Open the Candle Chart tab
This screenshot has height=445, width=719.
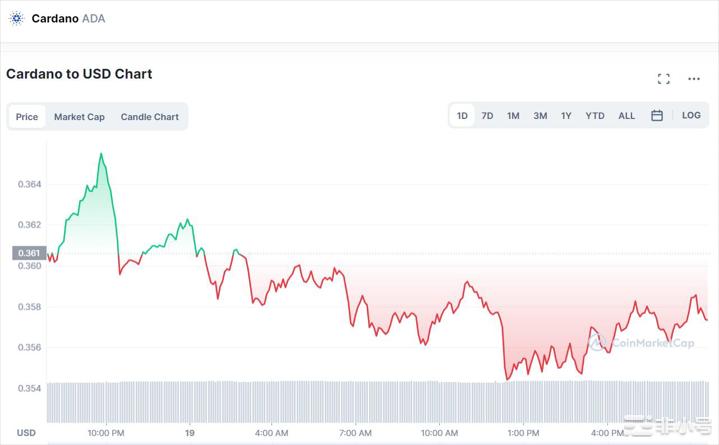150,117
